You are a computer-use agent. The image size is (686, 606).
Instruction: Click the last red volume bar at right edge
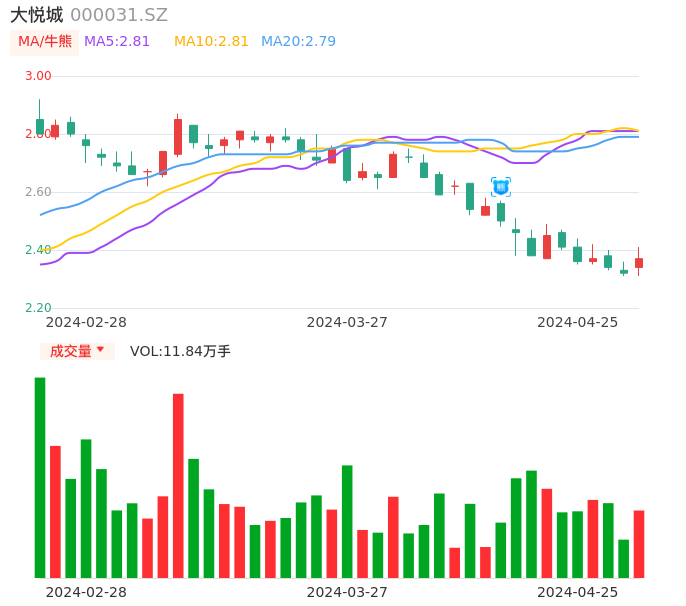[x=639, y=544]
